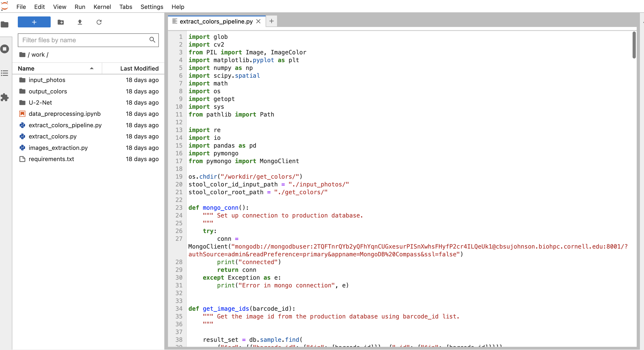Select extract_colors_pipeline.py in file list
Viewport: 644px width, 350px height.
point(88,125)
